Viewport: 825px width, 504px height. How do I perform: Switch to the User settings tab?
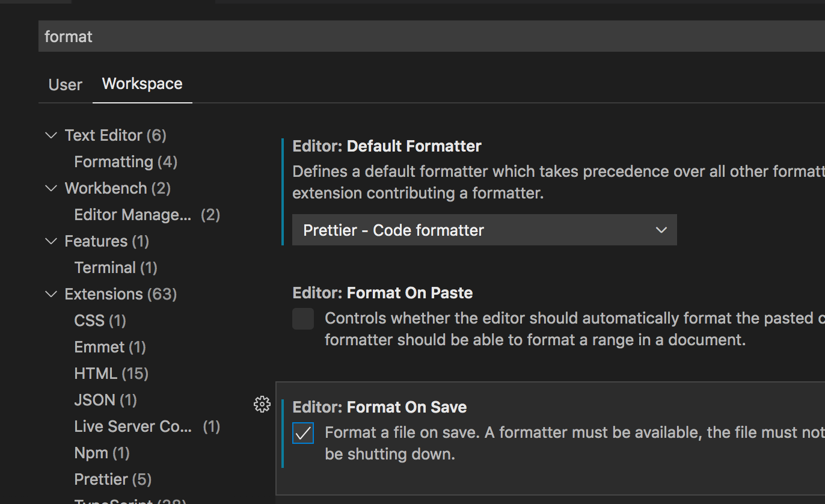tap(65, 85)
